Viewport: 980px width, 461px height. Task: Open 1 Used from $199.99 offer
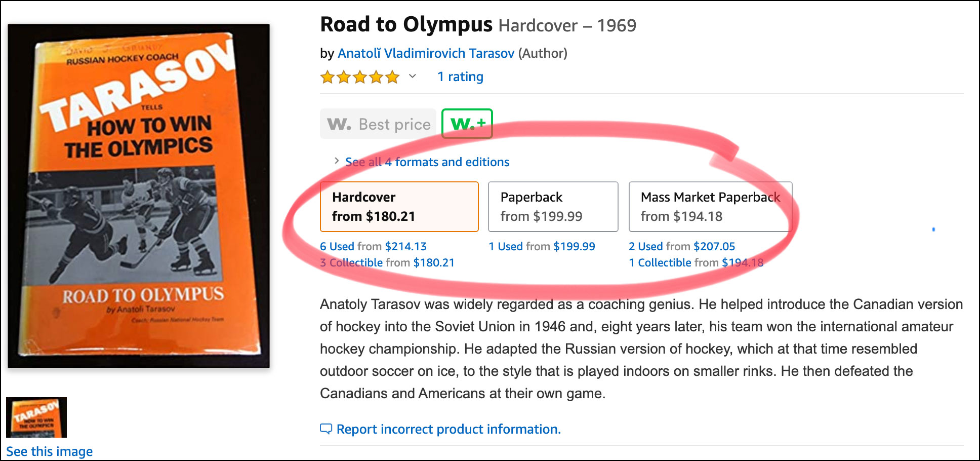pos(542,247)
